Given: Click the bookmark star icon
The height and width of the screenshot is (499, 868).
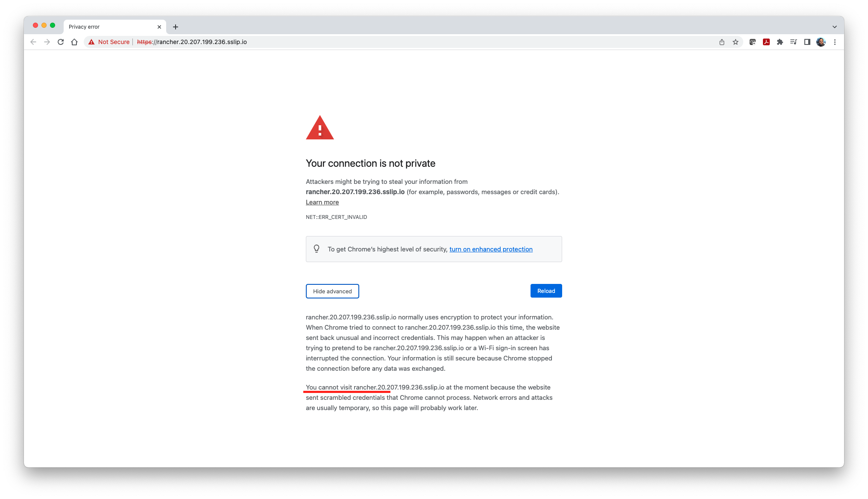Looking at the screenshot, I should [736, 42].
